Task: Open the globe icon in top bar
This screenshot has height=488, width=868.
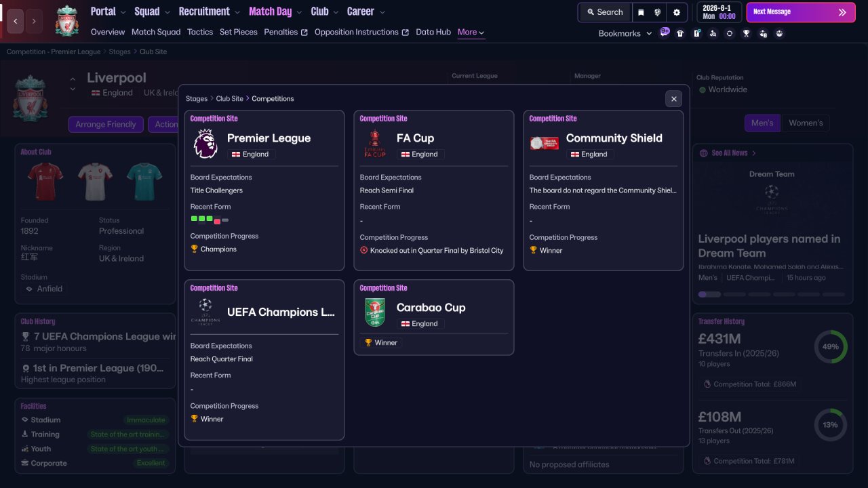Action: pyautogui.click(x=658, y=12)
